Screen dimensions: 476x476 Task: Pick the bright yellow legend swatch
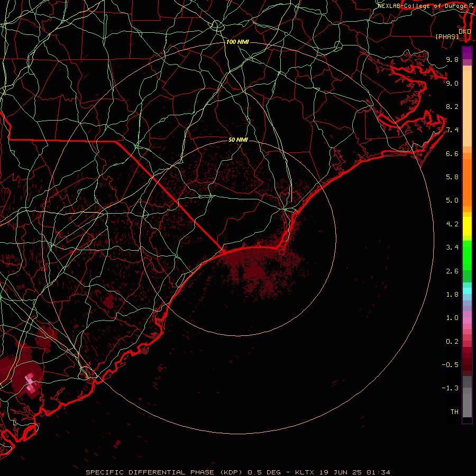click(x=467, y=226)
